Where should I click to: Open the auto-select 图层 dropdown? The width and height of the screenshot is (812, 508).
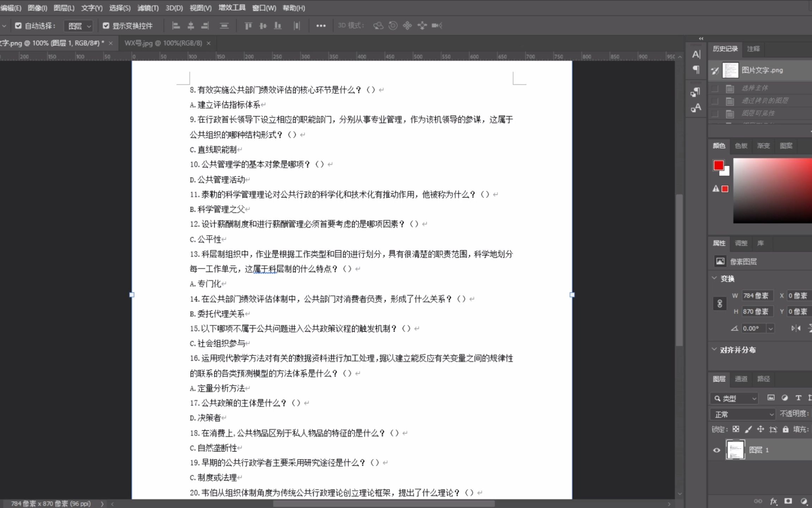pyautogui.click(x=78, y=26)
